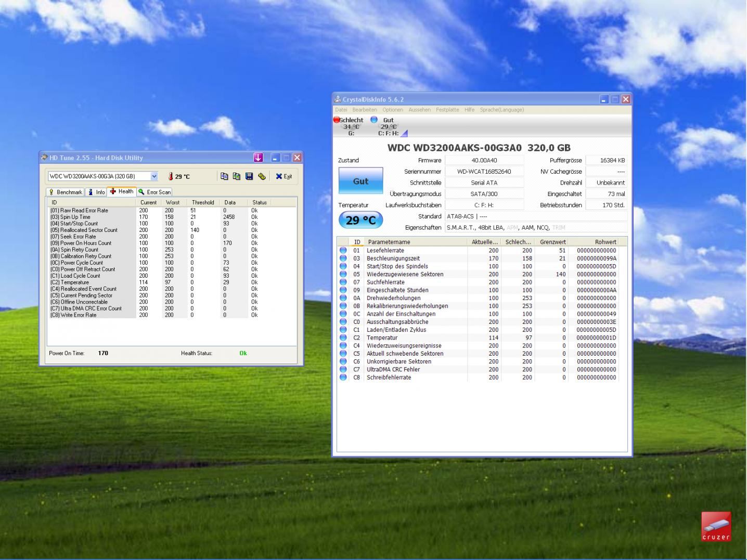Screen dimensions: 747x560
Task: Select (03) Spin Up Time row in HD Tune
Action: (x=172, y=217)
